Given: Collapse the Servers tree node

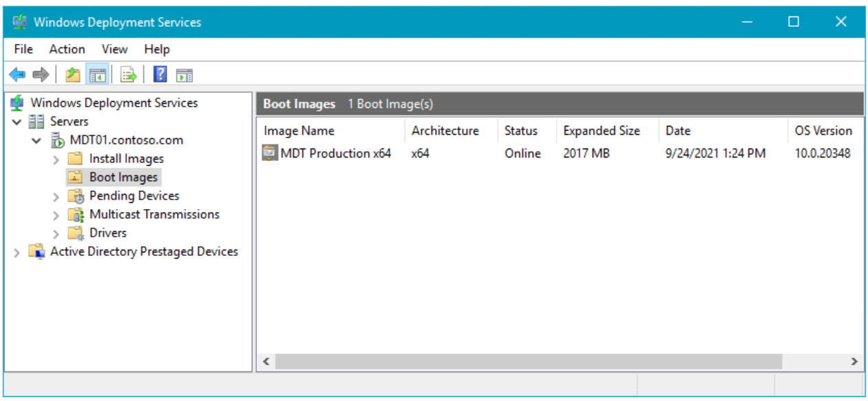Looking at the screenshot, I should tap(17, 122).
